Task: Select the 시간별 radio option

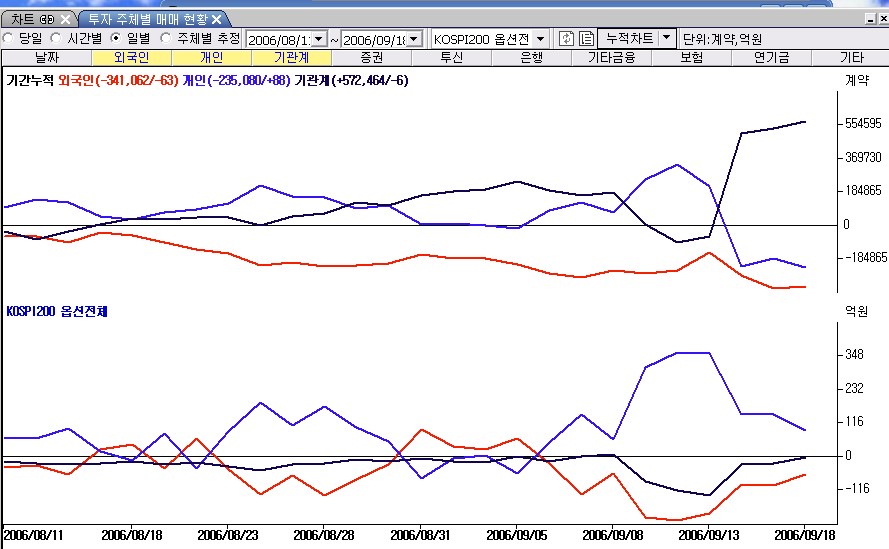Action: [57, 38]
